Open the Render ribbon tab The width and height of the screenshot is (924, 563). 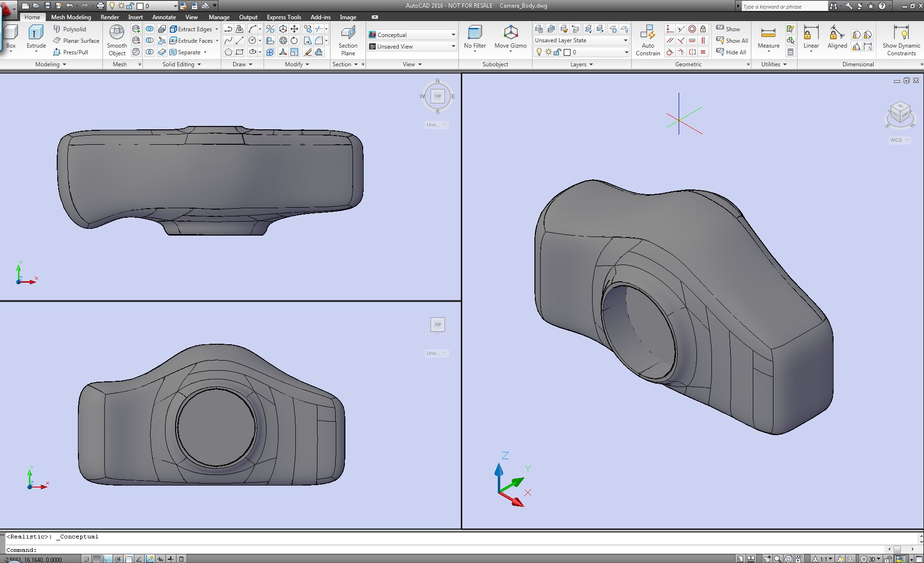tap(110, 17)
